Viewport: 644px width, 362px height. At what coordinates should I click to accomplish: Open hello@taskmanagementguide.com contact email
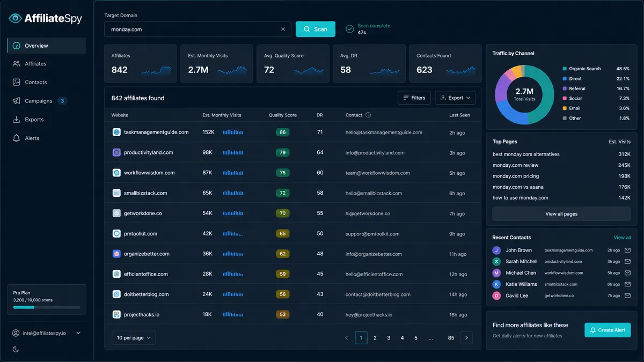click(x=384, y=132)
